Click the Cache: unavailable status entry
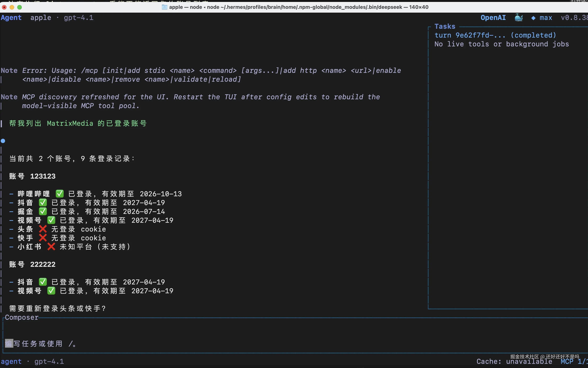 (514, 361)
